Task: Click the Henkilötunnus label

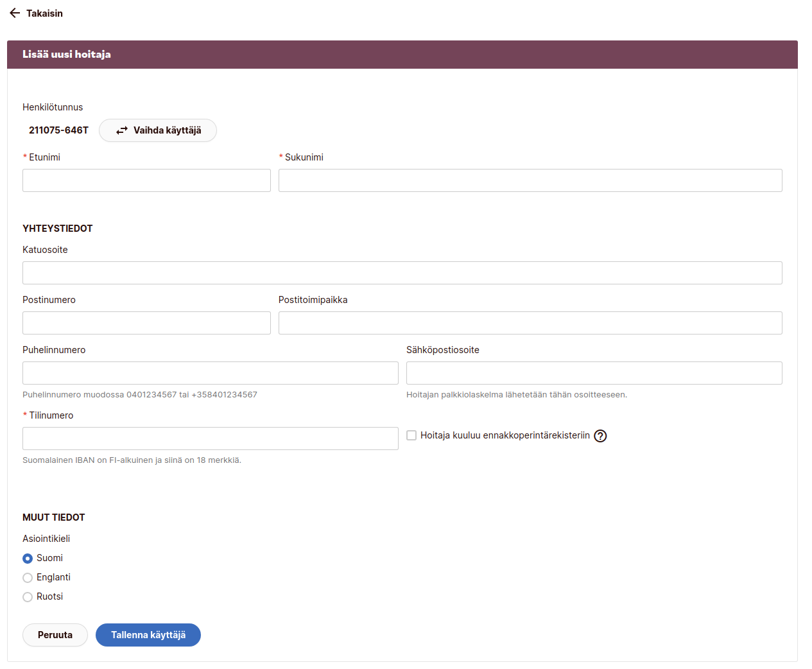Action: (x=53, y=107)
